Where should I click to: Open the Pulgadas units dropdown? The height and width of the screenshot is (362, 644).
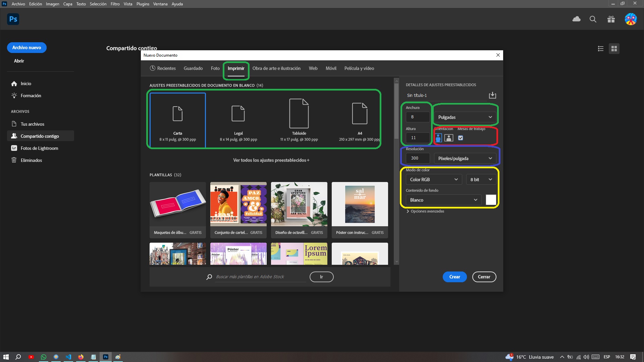coord(465,117)
